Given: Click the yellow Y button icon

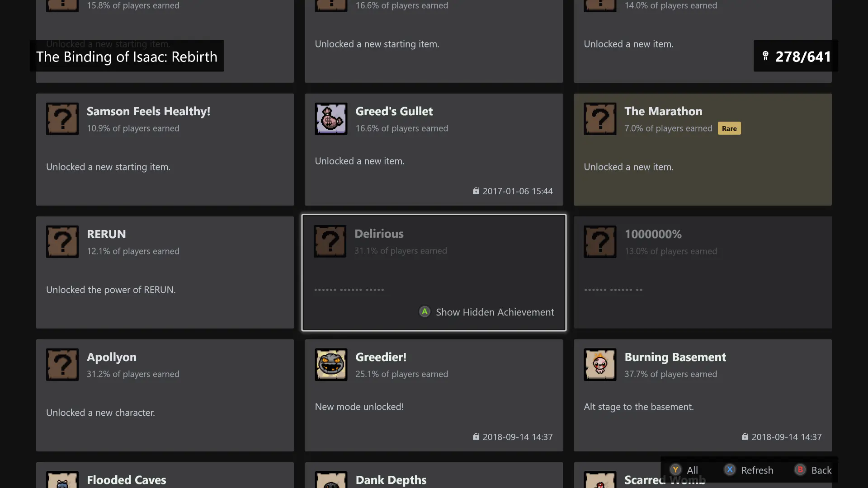Looking at the screenshot, I should (675, 470).
